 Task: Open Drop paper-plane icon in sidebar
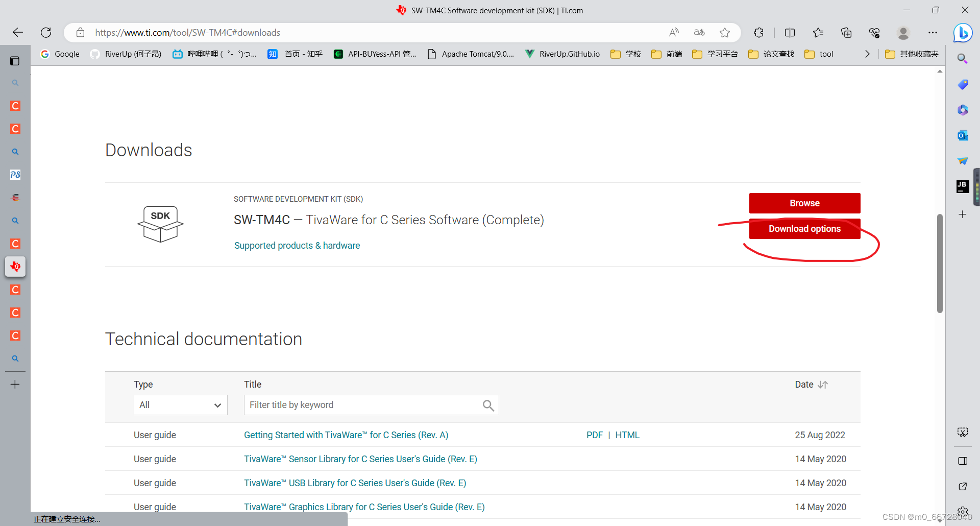963,161
